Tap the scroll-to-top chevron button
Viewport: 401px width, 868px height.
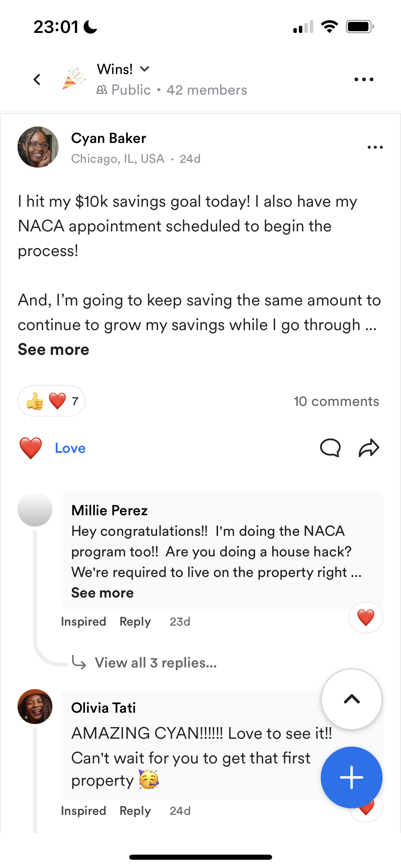tap(352, 699)
